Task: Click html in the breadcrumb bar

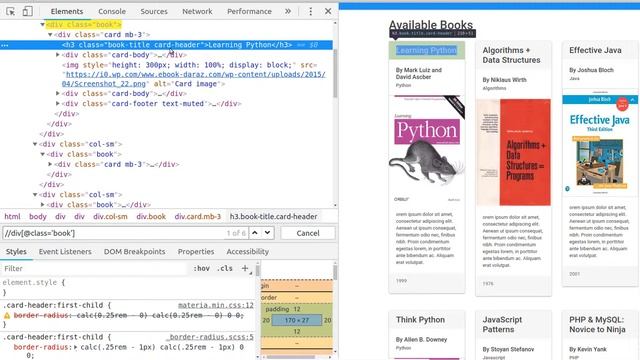Action: (x=12, y=216)
